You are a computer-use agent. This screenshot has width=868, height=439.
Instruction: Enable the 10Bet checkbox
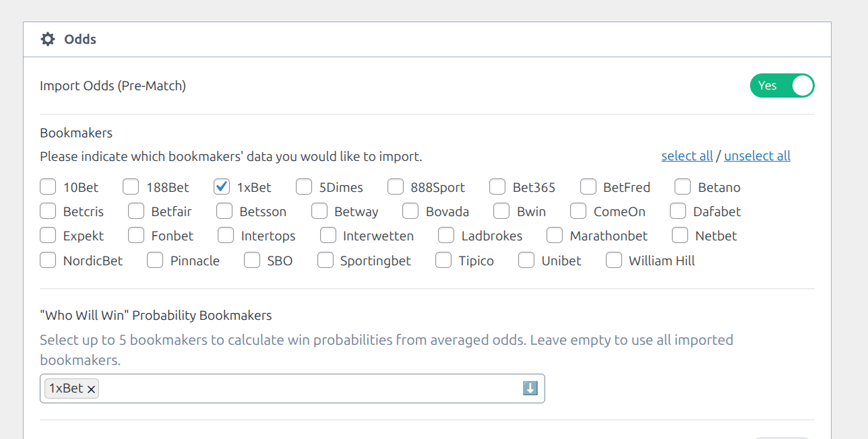pos(48,187)
